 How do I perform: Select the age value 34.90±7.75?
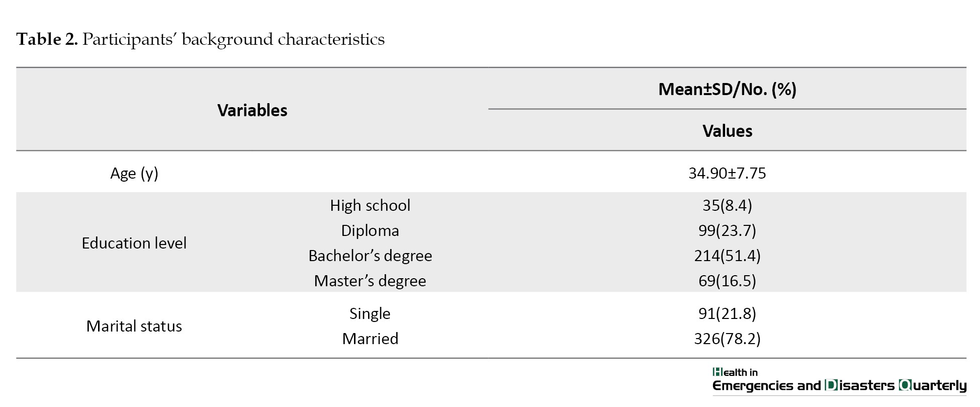[x=727, y=173]
